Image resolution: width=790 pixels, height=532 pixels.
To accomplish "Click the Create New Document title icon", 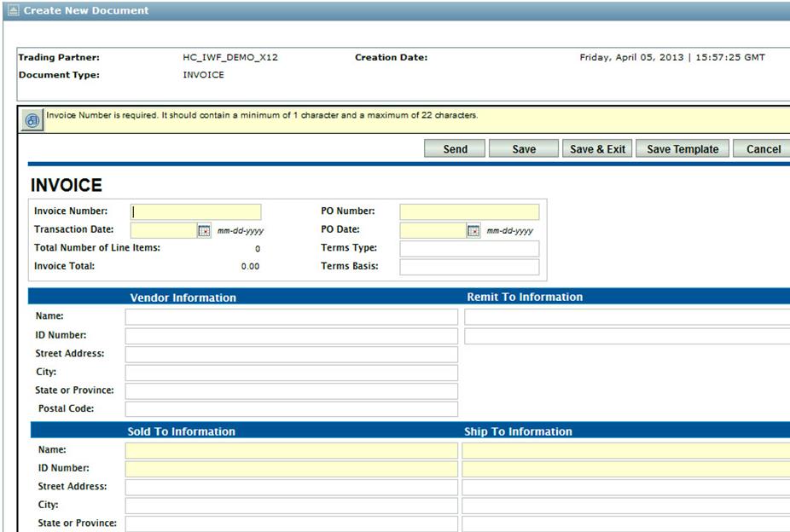I will tap(13, 11).
